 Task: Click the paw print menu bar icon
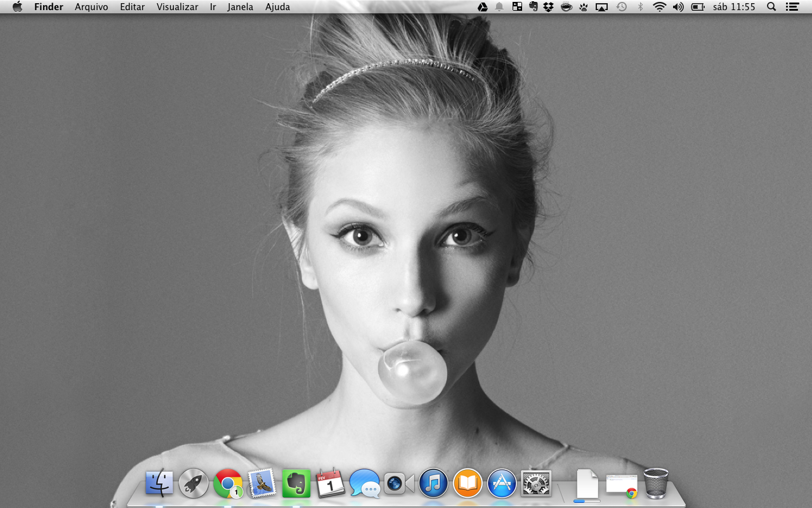[584, 7]
